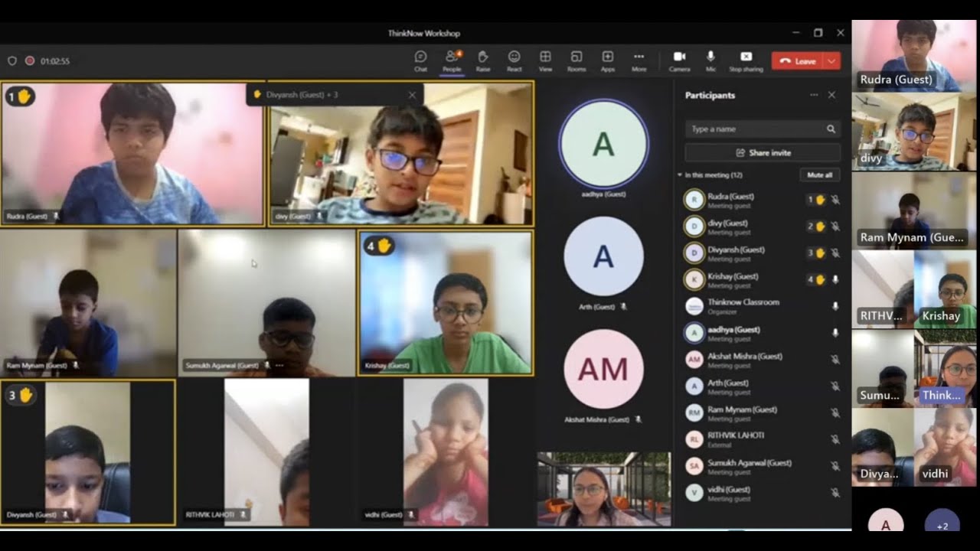Click the mic icon on aadhya's participant row
Screen dimensions: 980x551
[x=835, y=333]
